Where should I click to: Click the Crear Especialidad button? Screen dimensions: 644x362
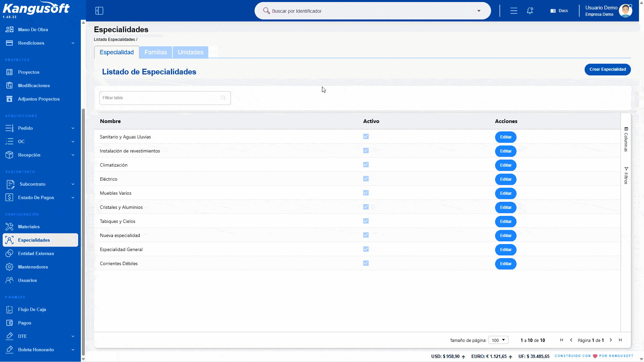607,69
